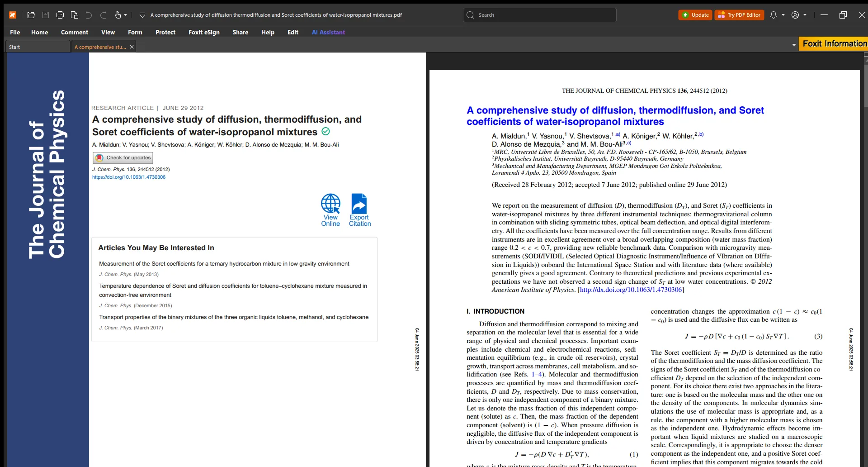Click the orange Update button
Screen dimensions: 868x467
[695, 15]
